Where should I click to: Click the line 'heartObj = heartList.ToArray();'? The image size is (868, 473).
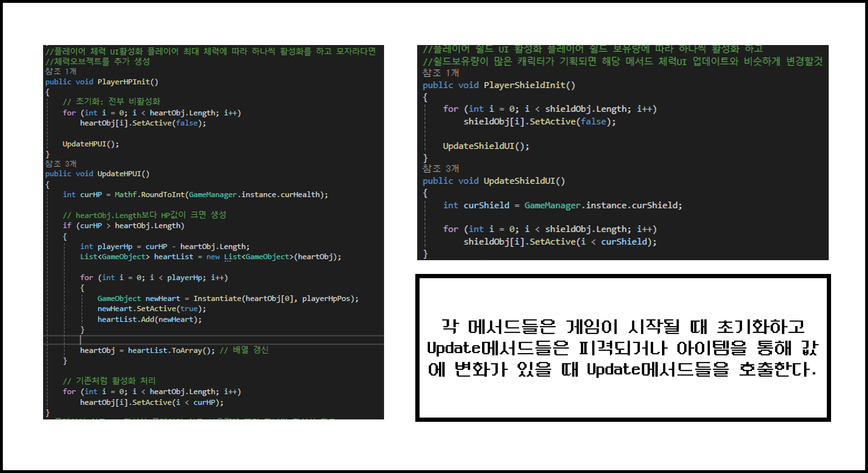coord(147,350)
